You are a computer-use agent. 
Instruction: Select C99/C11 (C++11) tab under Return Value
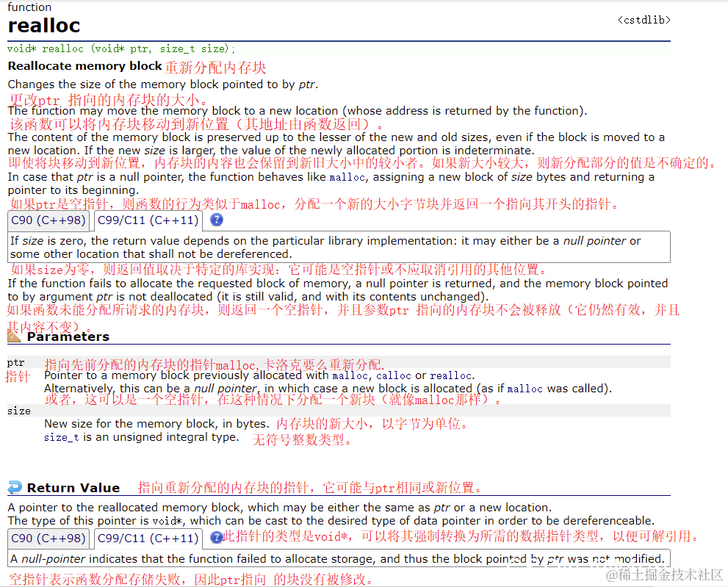click(148, 539)
